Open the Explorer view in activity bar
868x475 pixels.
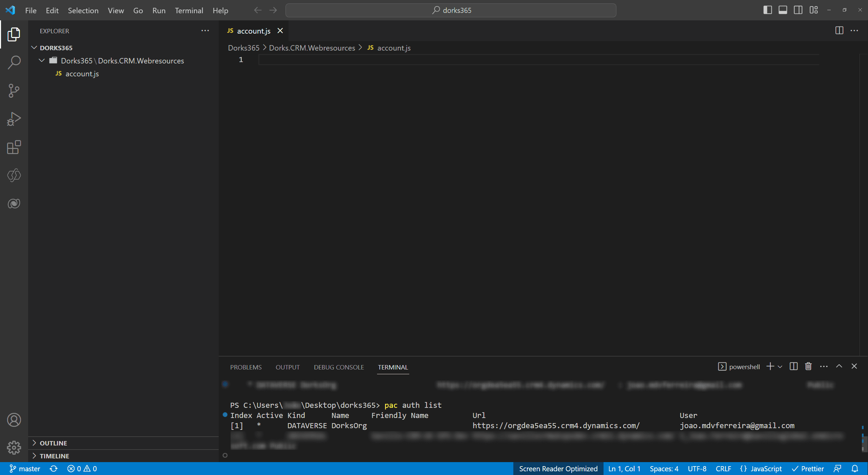click(x=14, y=34)
